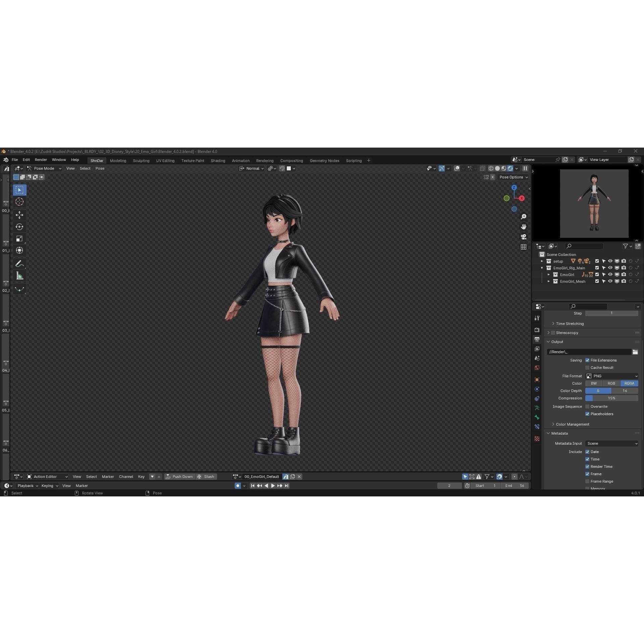Viewport: 644px width, 644px height.
Task: Select the Tweak select tool
Action: 19,190
